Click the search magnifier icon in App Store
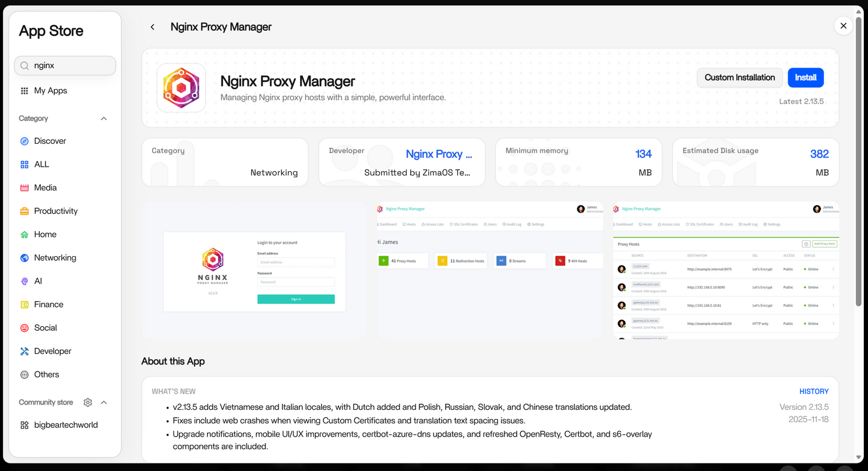The image size is (868, 471). coord(24,66)
